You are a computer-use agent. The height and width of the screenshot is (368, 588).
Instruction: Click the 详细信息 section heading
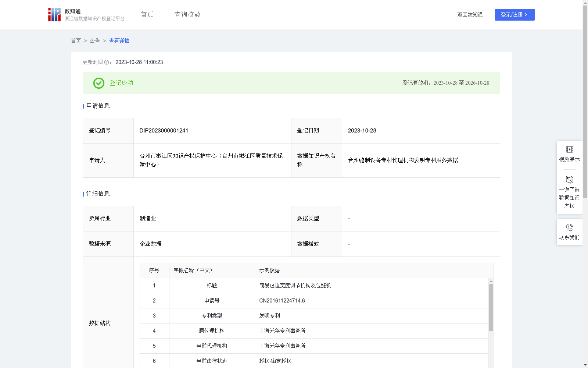[98, 194]
